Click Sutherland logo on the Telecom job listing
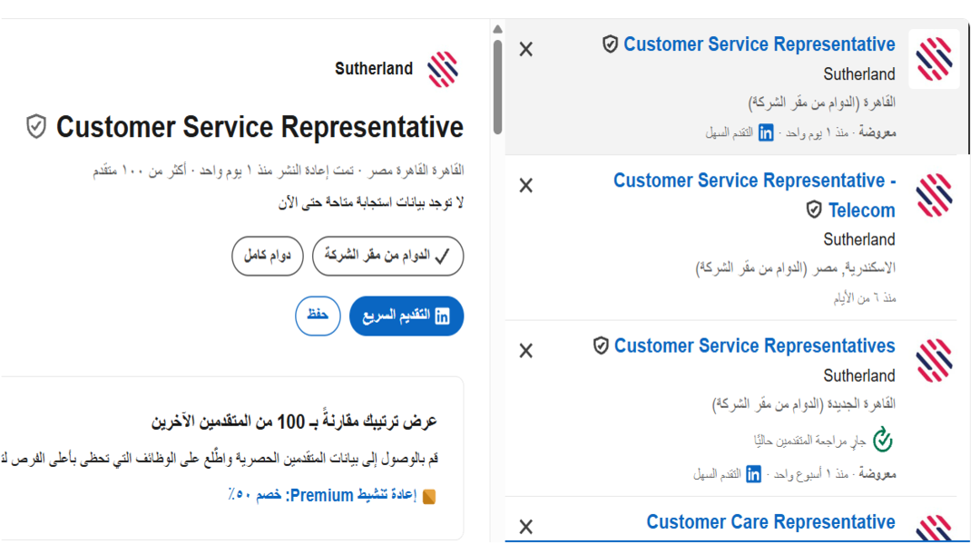 934,196
